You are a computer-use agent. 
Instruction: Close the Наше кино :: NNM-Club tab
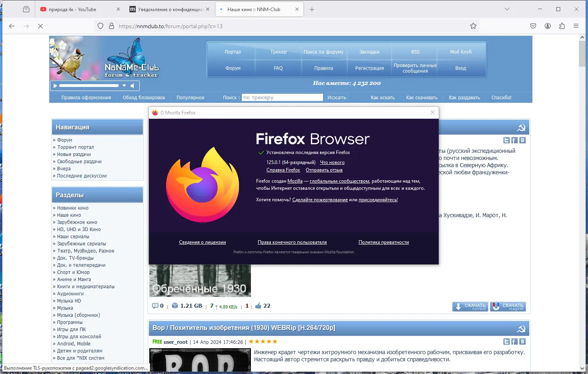(297, 10)
